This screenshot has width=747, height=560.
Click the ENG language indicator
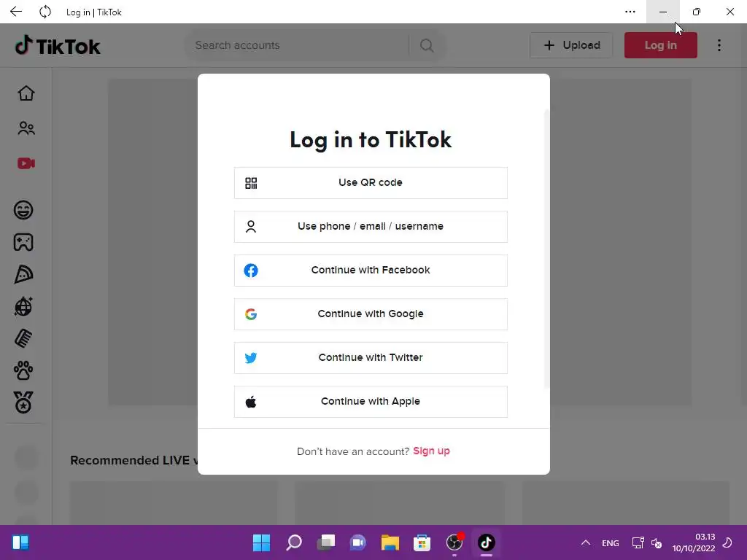pos(611,542)
